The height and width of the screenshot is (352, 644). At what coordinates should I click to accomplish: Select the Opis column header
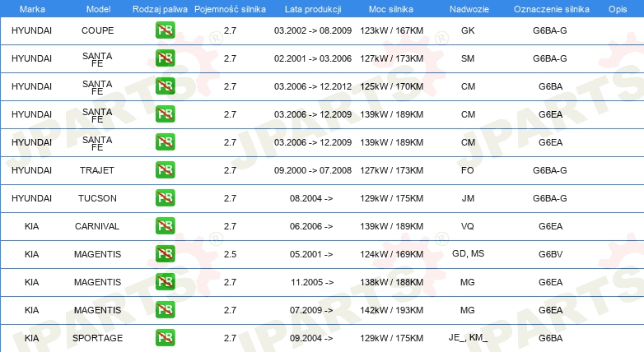click(618, 9)
